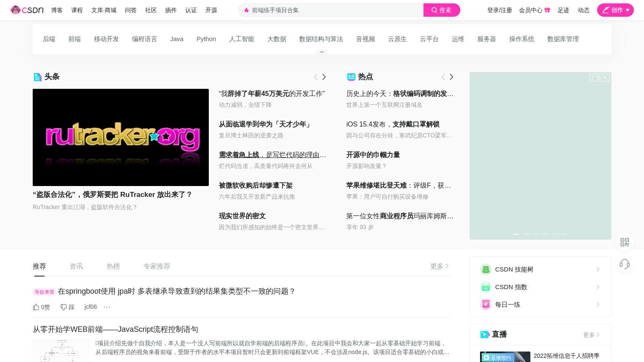Screen dimensions: 644x362
Task: Click 登录/注册 link
Action: [x=499, y=10]
